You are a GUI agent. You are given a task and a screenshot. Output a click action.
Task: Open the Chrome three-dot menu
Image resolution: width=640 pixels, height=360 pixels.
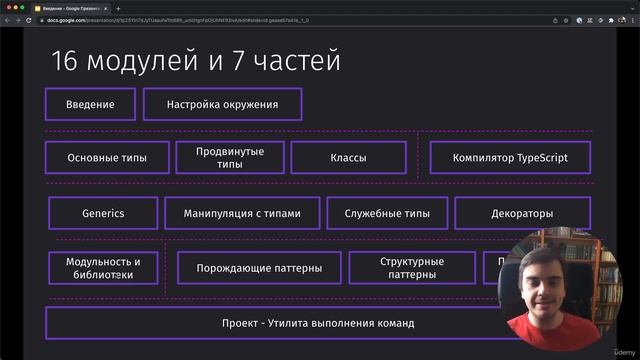(633, 20)
